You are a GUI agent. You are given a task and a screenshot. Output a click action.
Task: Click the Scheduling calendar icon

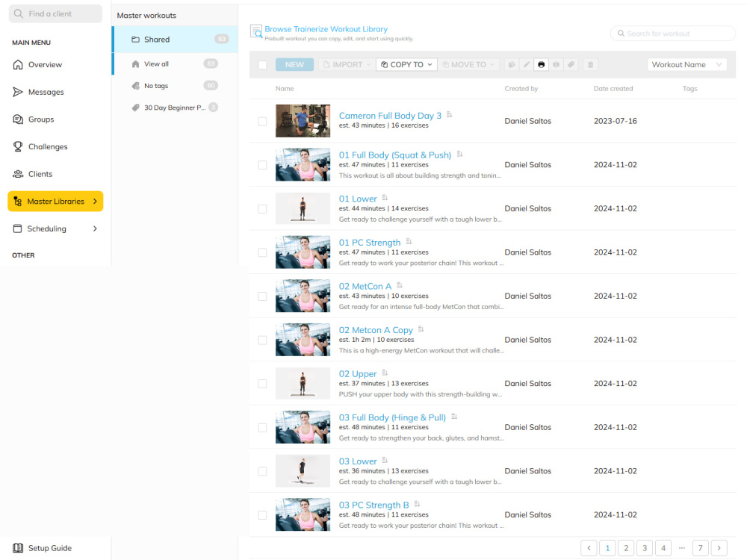point(18,228)
